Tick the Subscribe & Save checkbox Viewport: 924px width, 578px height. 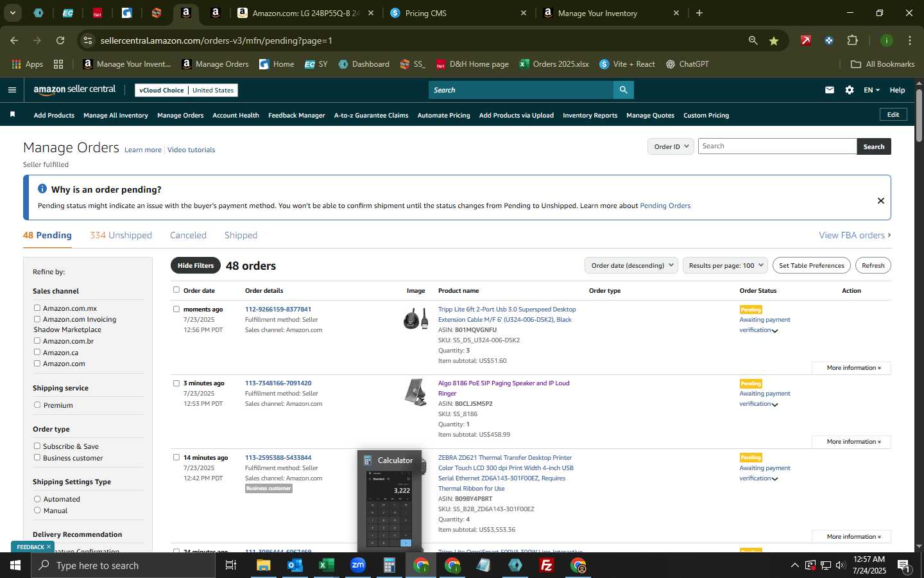point(37,446)
